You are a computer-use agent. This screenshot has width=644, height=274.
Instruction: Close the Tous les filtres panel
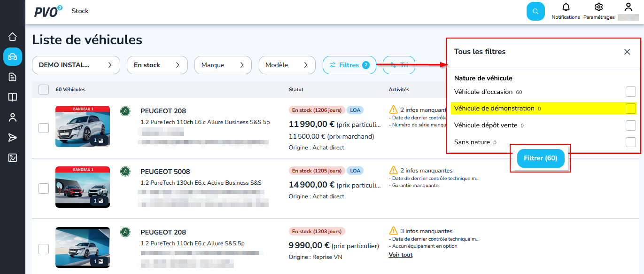627,52
